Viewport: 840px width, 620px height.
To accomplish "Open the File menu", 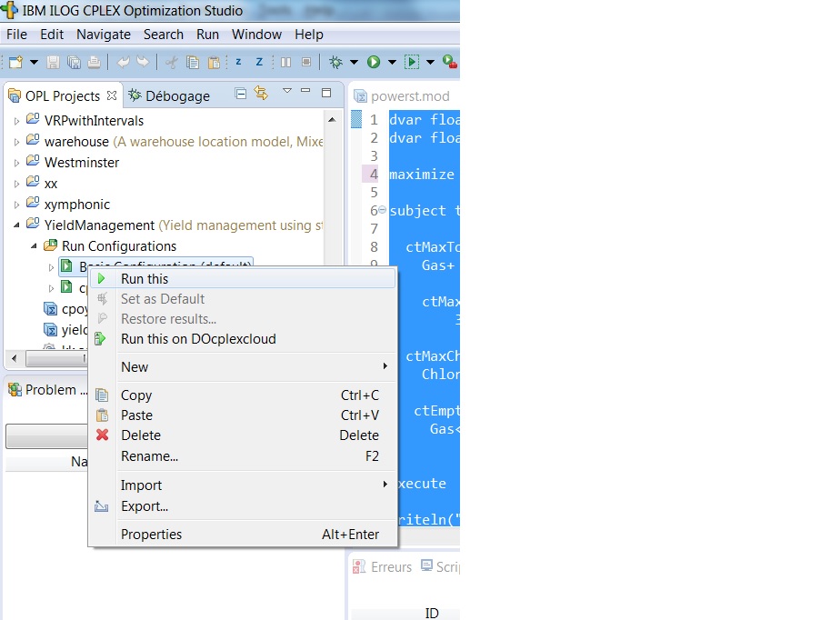I will [16, 35].
